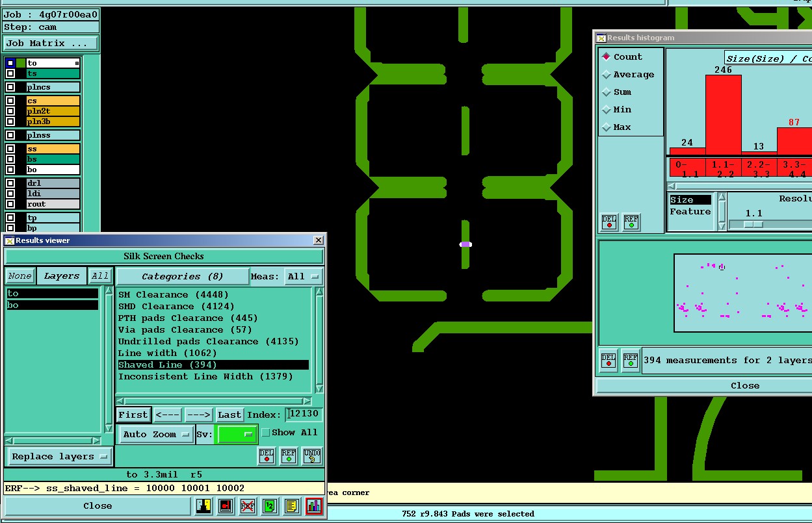Toggle the checkbox for layer to
812x523 pixels.
(10, 64)
